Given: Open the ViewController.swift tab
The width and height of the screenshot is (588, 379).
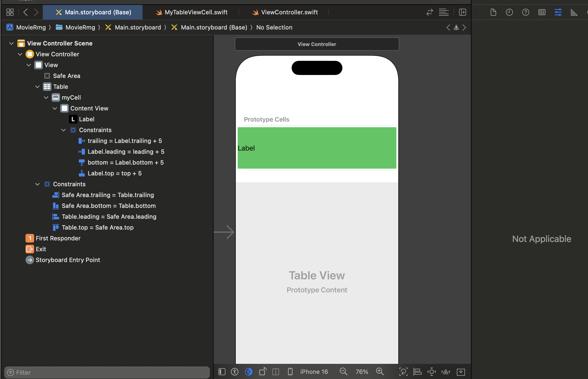Looking at the screenshot, I should pyautogui.click(x=285, y=12).
